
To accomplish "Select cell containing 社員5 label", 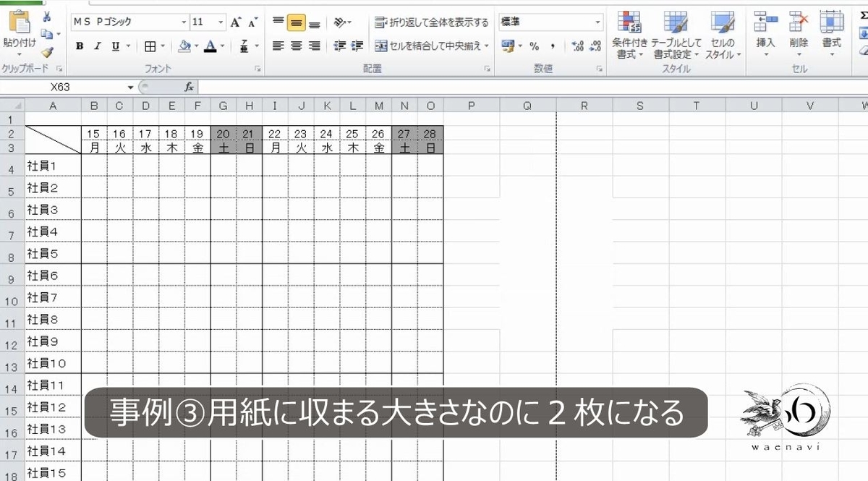I will tap(52, 253).
